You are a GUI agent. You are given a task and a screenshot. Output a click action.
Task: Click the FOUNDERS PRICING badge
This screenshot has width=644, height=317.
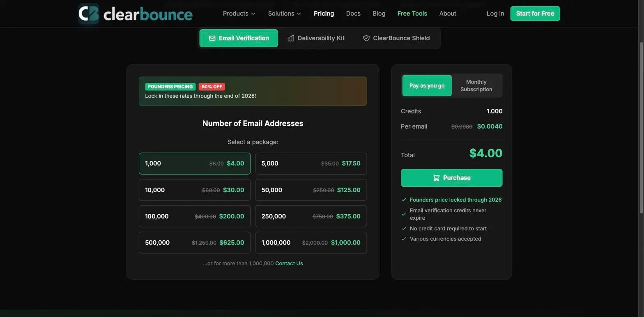(170, 87)
